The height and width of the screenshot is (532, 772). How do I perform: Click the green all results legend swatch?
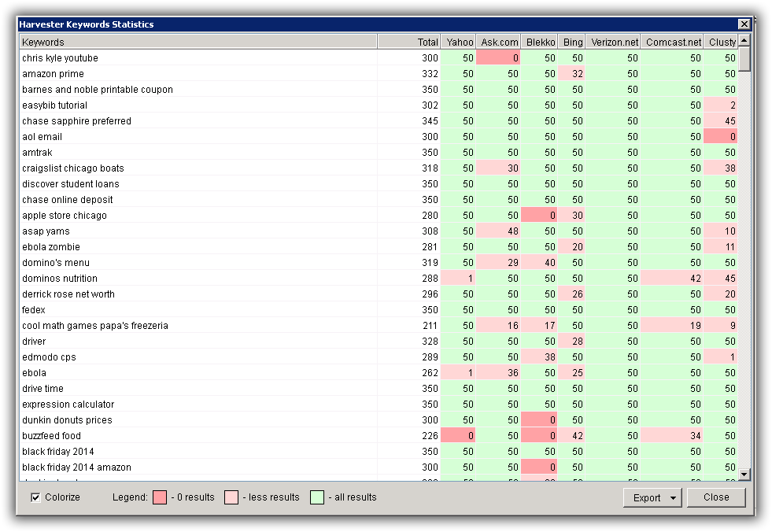(317, 497)
